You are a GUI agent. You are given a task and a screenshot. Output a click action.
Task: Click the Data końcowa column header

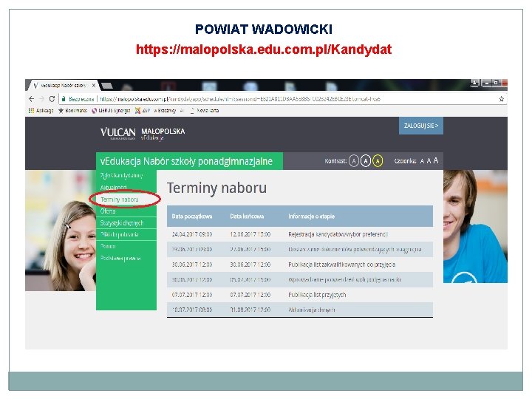247,216
